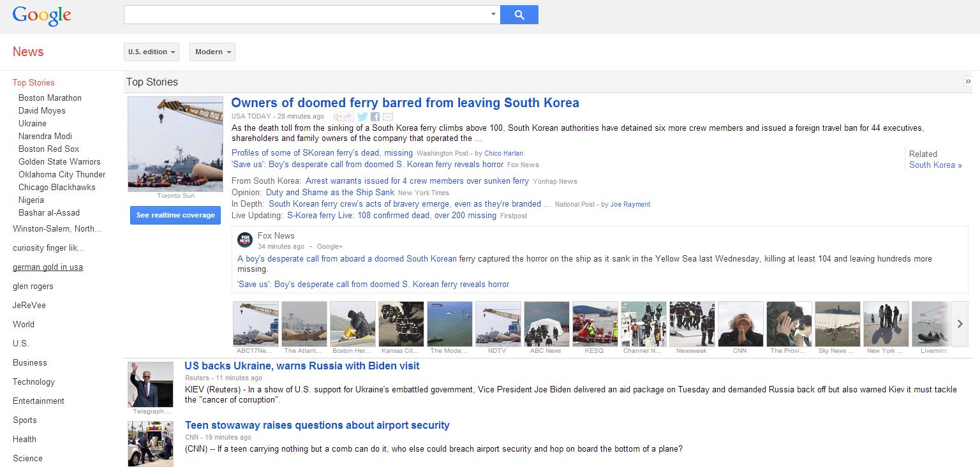Open the Chicago Blackhawks topic
The height and width of the screenshot is (467, 980).
tap(57, 187)
